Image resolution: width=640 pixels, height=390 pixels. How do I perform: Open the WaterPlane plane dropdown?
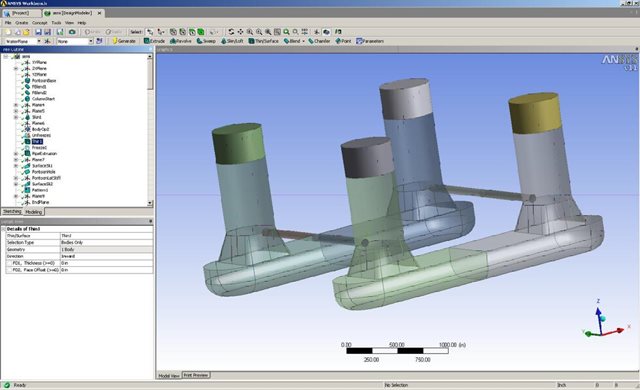pyautogui.click(x=39, y=41)
